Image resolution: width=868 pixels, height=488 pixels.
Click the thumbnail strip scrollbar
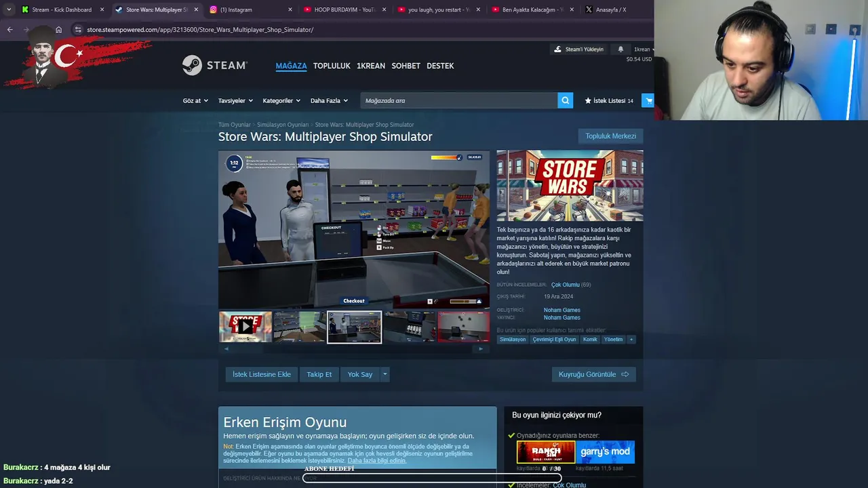[x=353, y=348]
